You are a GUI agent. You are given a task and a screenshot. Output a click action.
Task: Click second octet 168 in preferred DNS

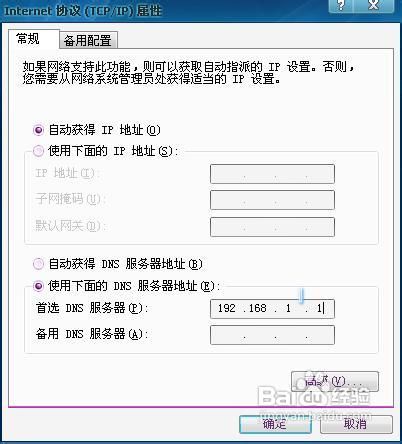pos(258,308)
